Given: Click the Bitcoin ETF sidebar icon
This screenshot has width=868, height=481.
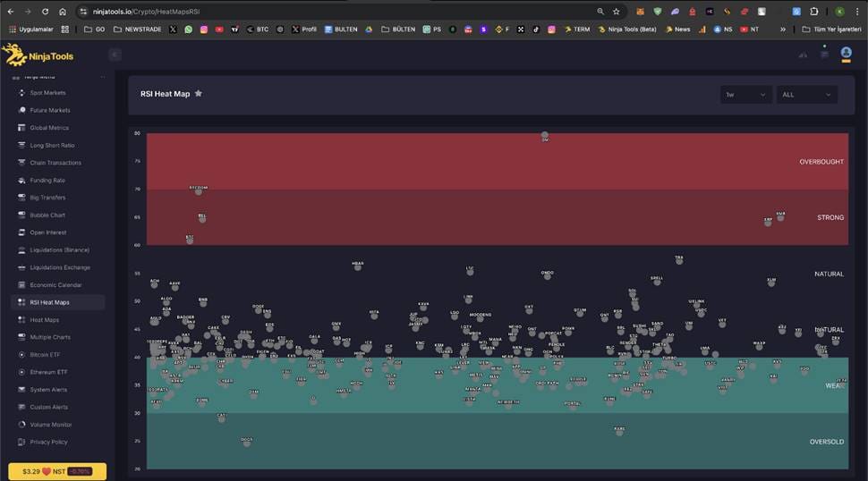Looking at the screenshot, I should (x=21, y=354).
